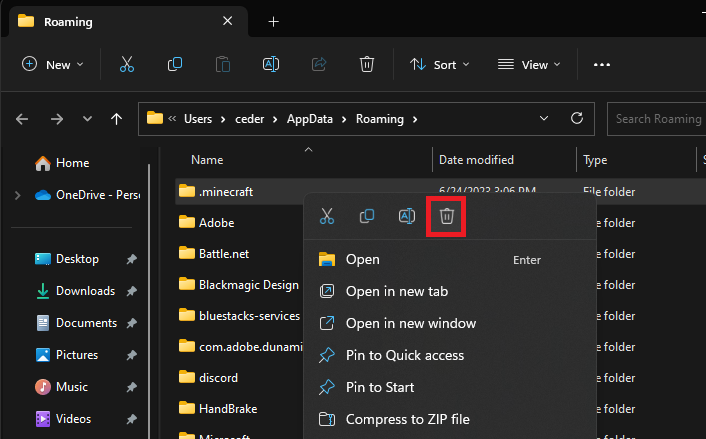The width and height of the screenshot is (706, 439).
Task: Click the Search Roaming input field
Action: 655,119
